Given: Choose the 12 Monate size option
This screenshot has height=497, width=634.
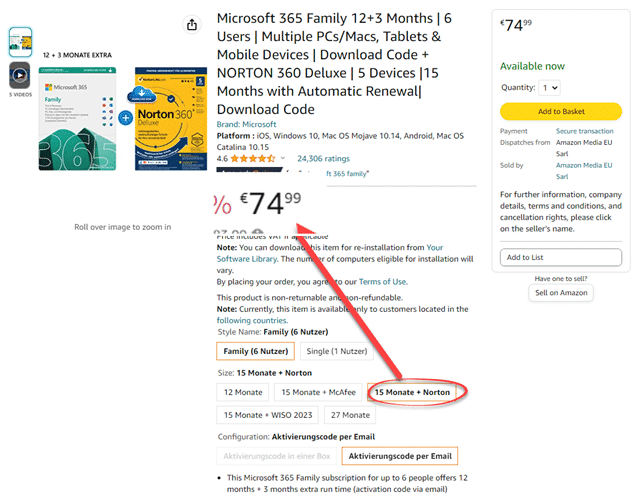Looking at the screenshot, I should (x=242, y=392).
